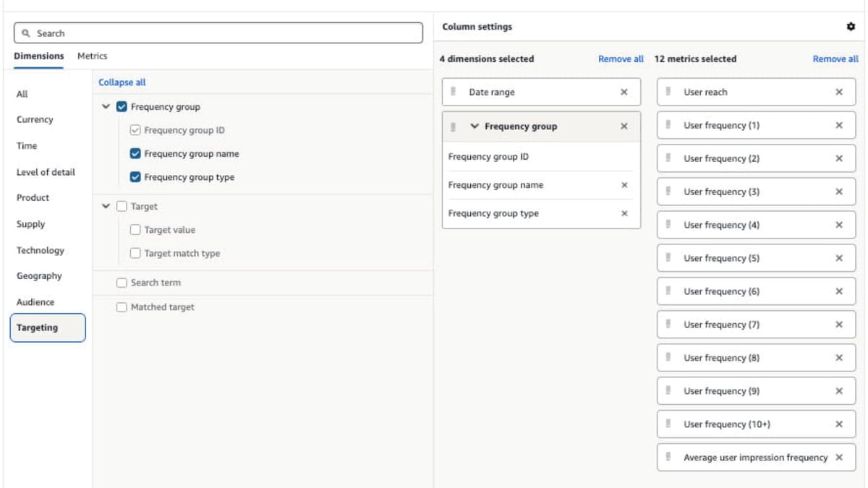Check the Search term checkbox

coord(121,283)
